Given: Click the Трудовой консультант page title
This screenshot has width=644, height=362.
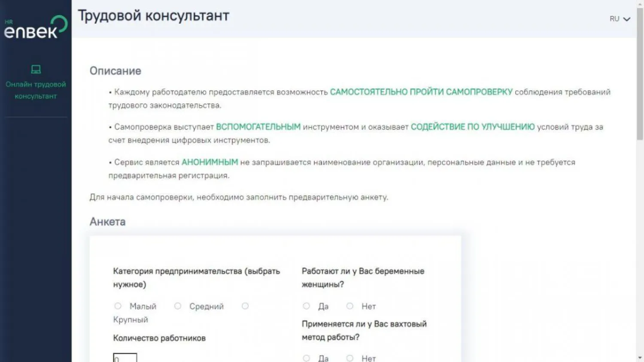Looking at the screenshot, I should click(153, 15).
